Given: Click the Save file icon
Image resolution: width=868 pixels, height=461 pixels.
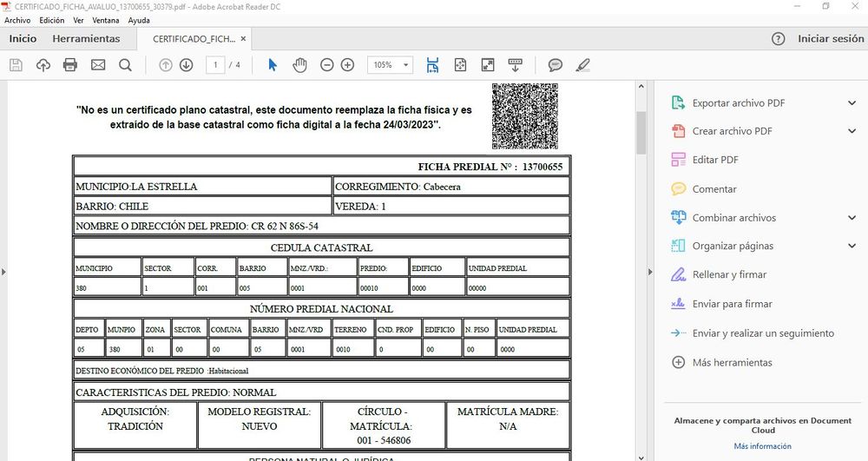Looking at the screenshot, I should (x=16, y=65).
